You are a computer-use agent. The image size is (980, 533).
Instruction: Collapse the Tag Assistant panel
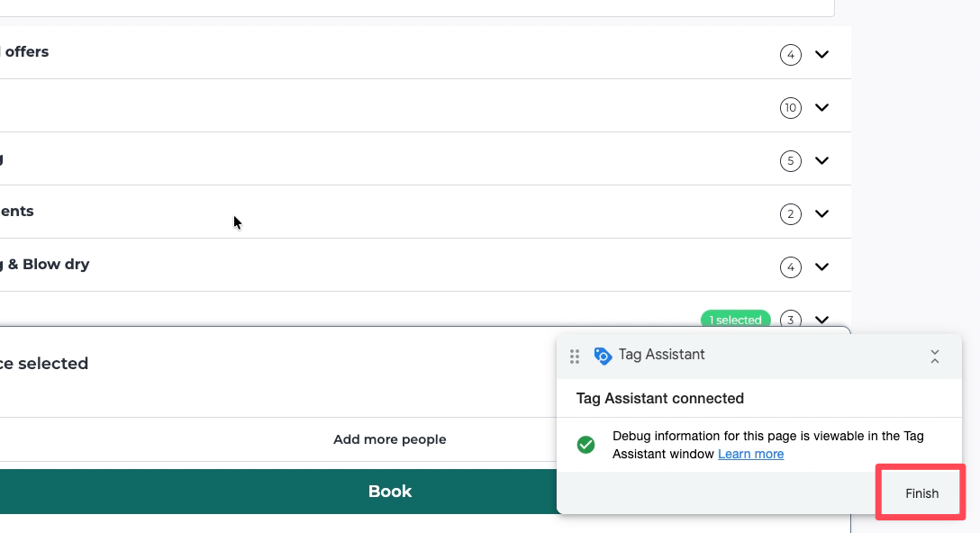934,357
